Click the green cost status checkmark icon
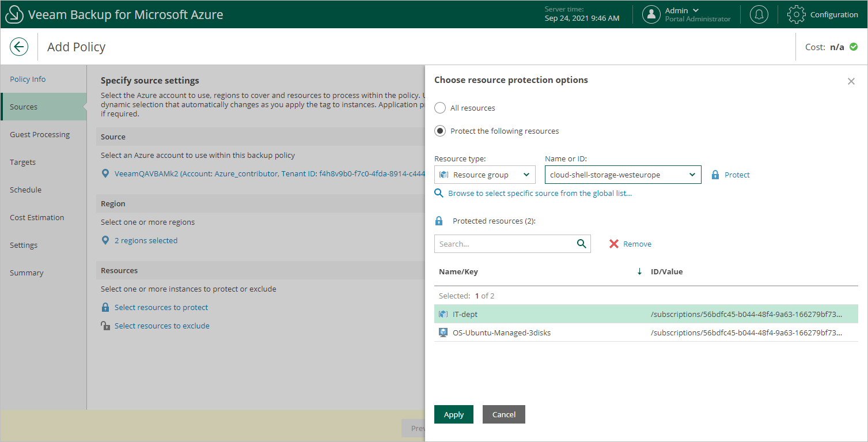Image resolution: width=868 pixels, height=442 pixels. point(854,47)
